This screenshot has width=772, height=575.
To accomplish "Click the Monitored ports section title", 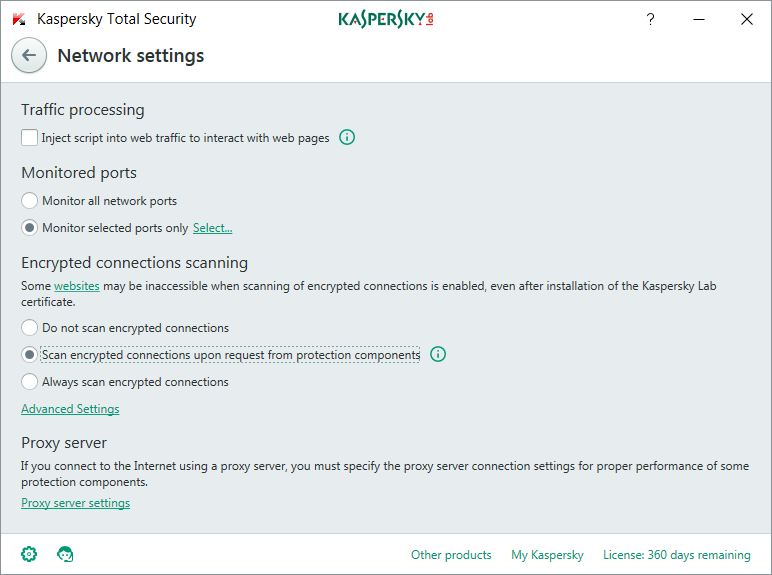I will (x=79, y=173).
